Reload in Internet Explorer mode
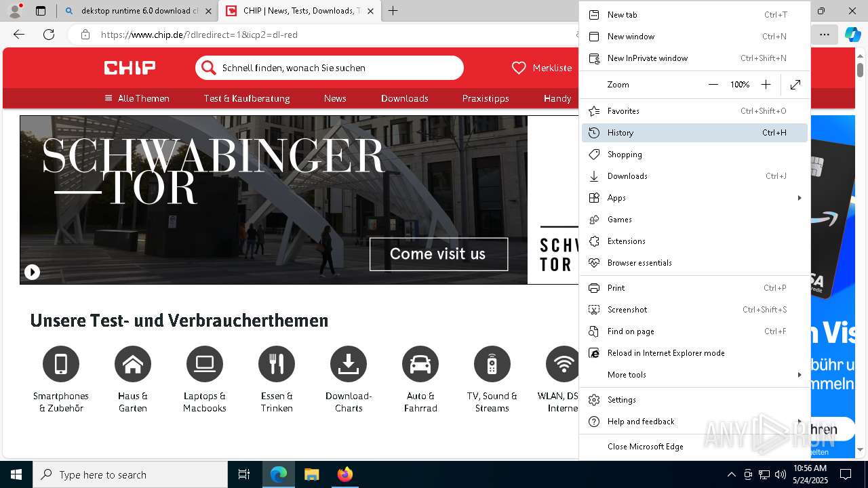The width and height of the screenshot is (868, 488). tap(694, 353)
